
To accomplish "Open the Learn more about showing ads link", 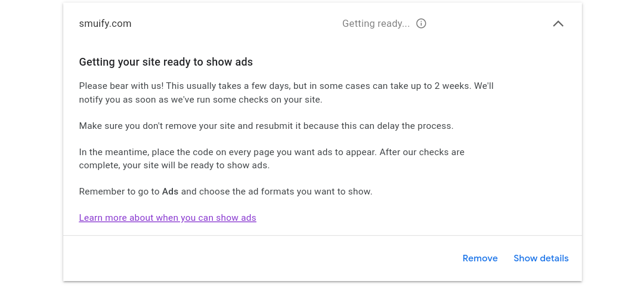I will (168, 218).
